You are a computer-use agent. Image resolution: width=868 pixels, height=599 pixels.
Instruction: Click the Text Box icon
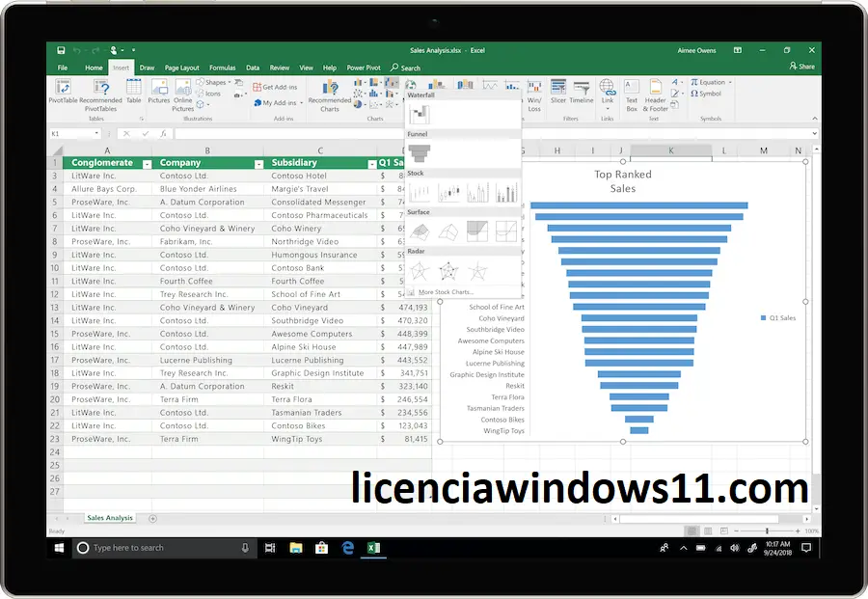pyautogui.click(x=632, y=95)
